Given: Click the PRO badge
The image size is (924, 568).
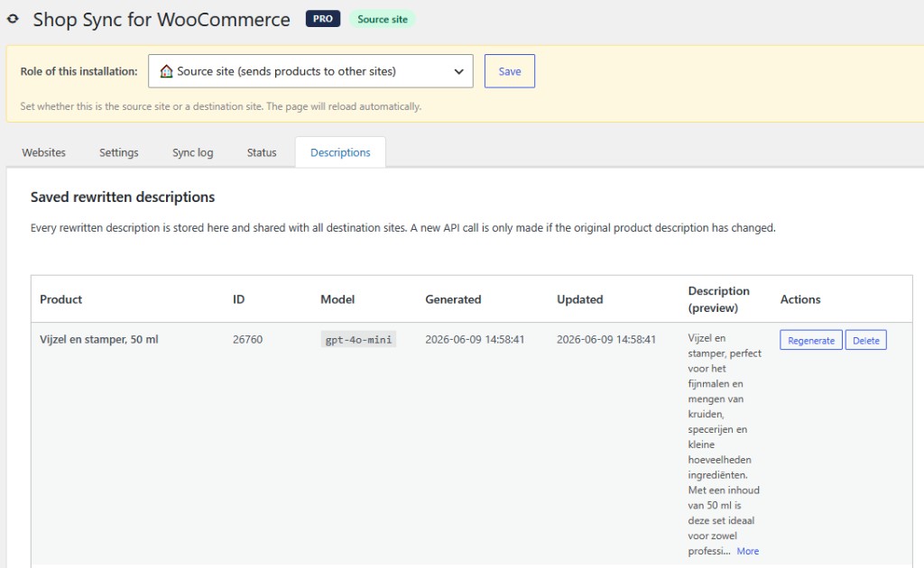Looking at the screenshot, I should pos(322,19).
